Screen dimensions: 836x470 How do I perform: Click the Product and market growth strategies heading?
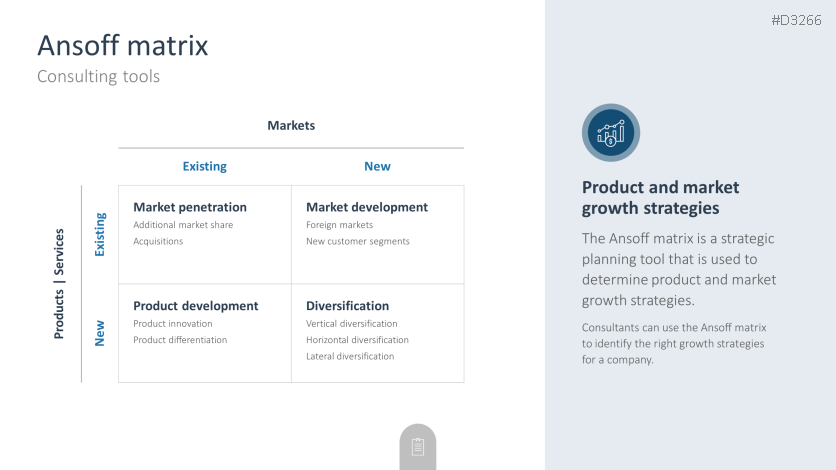pyautogui.click(x=660, y=197)
